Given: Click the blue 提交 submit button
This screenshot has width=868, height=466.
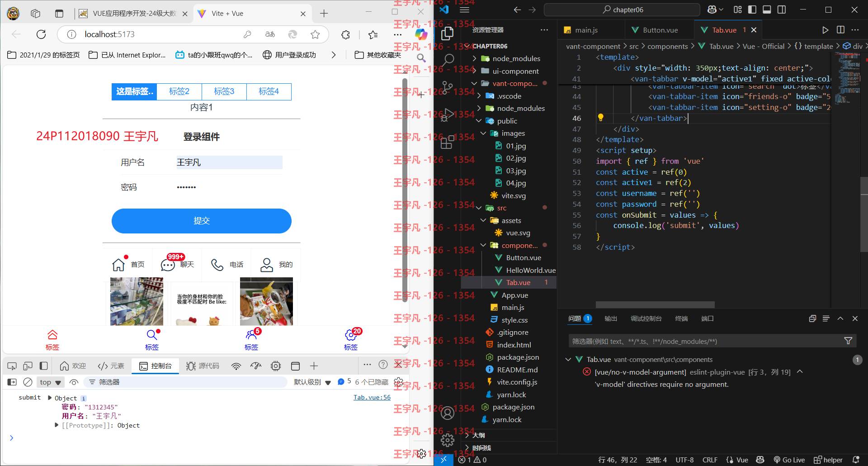Looking at the screenshot, I should coord(202,221).
